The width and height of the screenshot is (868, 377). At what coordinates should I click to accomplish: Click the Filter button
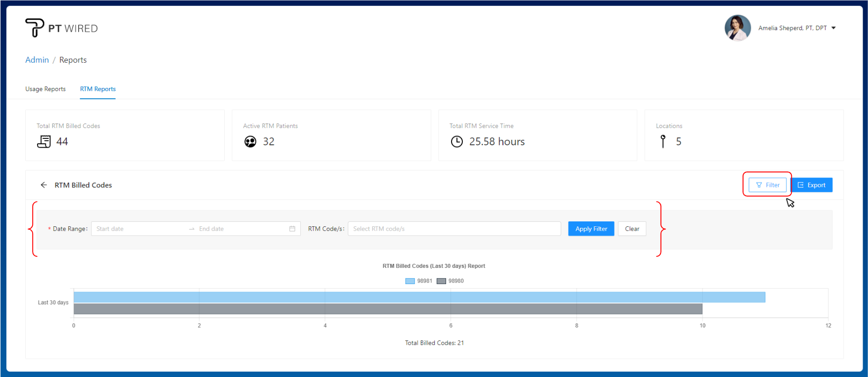pyautogui.click(x=767, y=185)
